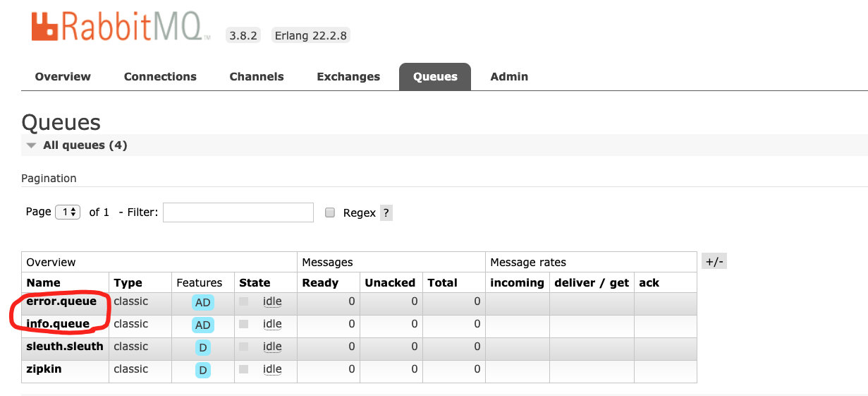Image resolution: width=868 pixels, height=396 pixels.
Task: Click the idle state text for info.queue
Action: [272, 324]
